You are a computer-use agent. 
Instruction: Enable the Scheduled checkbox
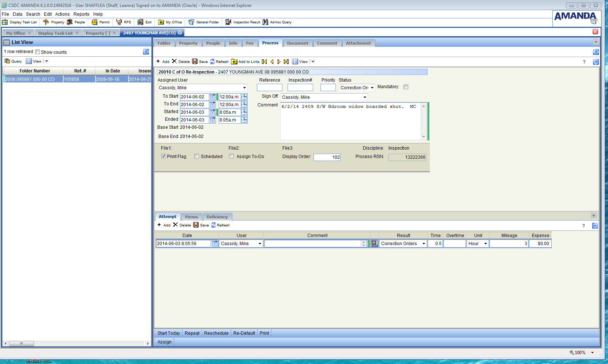(x=197, y=156)
